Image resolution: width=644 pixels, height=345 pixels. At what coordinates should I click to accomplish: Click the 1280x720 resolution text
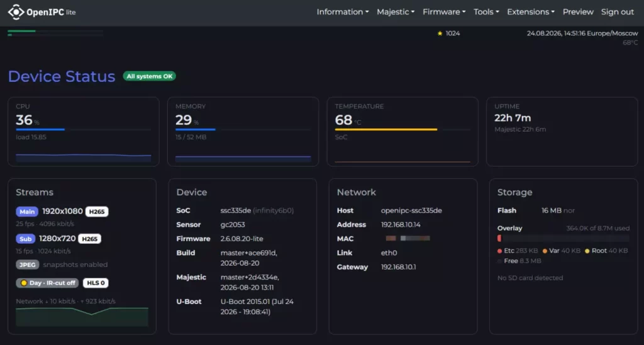57,239
